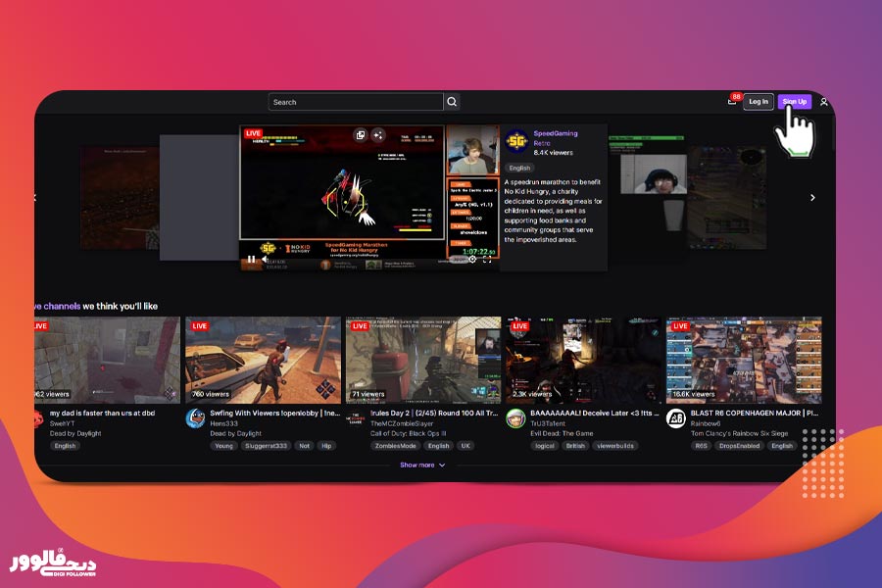Click the pop-out squares icon on the featured video
The width and height of the screenshot is (882, 588).
[x=360, y=135]
